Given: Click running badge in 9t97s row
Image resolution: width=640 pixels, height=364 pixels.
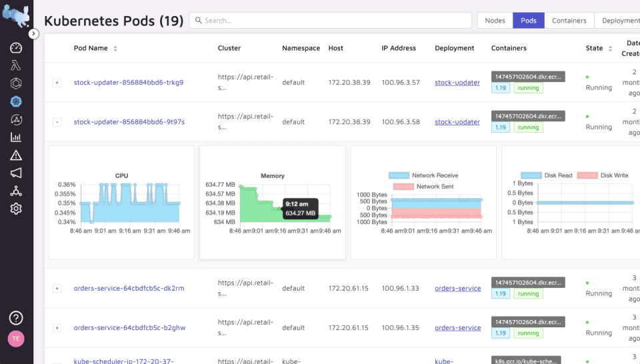Looking at the screenshot, I should [x=528, y=127].
